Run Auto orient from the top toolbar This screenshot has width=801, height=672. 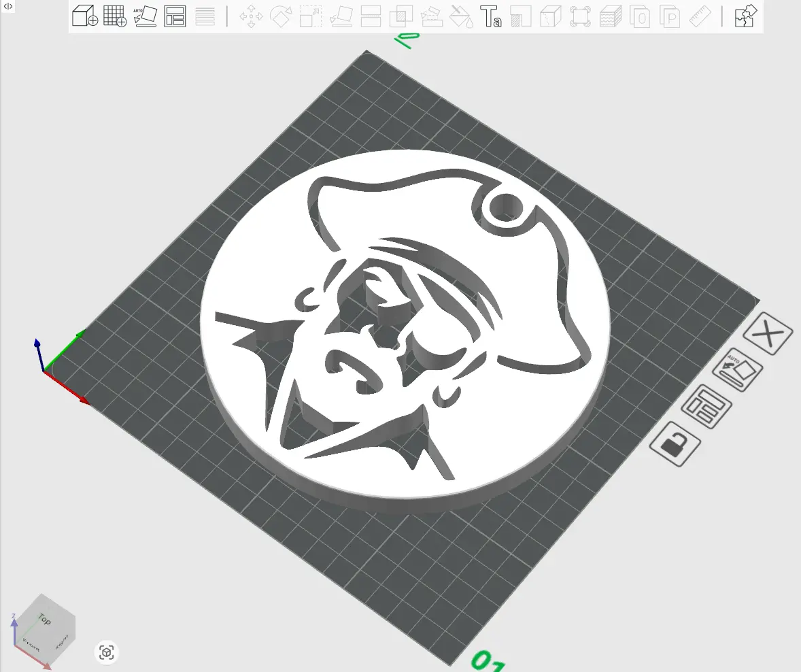[x=145, y=16]
